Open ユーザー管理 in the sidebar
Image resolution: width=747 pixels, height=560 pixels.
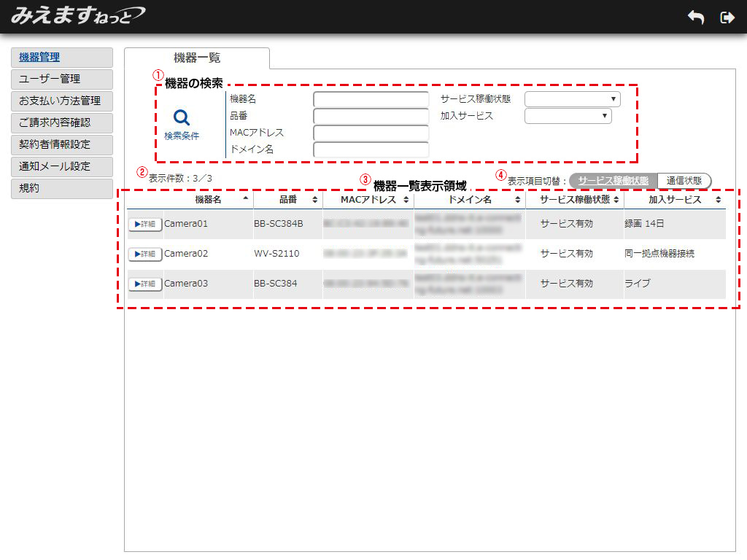(62, 79)
